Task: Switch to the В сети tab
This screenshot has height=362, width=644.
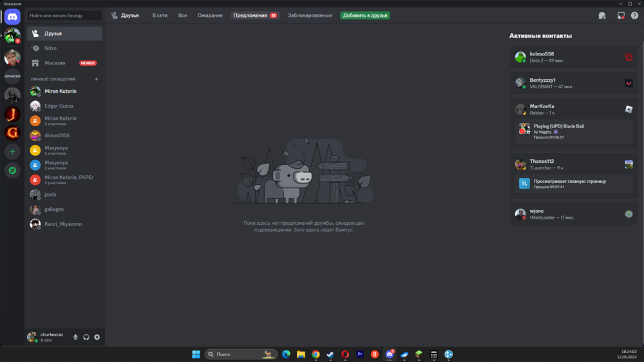Action: 160,15
